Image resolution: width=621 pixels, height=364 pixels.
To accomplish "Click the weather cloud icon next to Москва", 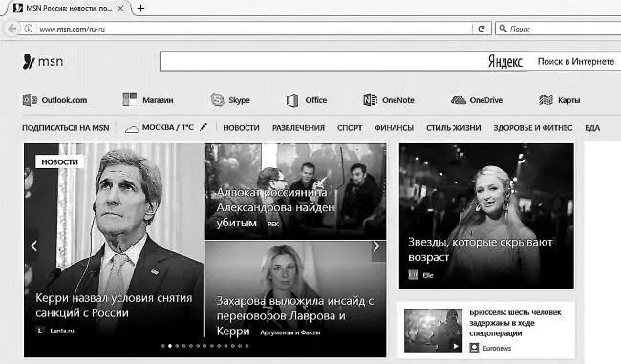I will (x=132, y=128).
